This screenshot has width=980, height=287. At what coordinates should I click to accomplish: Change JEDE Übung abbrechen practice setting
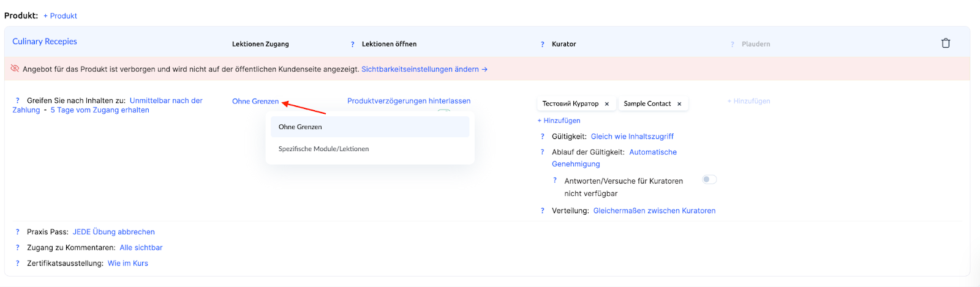[x=113, y=232]
